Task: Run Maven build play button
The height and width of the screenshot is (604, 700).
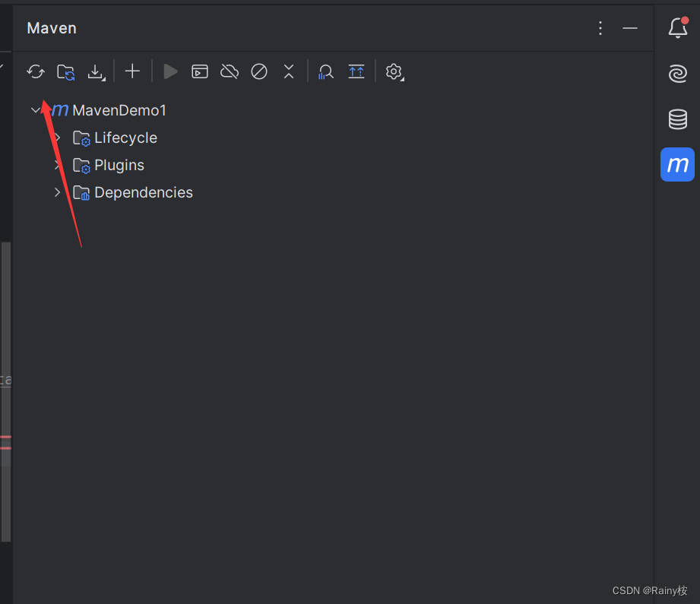Action: pyautogui.click(x=170, y=71)
